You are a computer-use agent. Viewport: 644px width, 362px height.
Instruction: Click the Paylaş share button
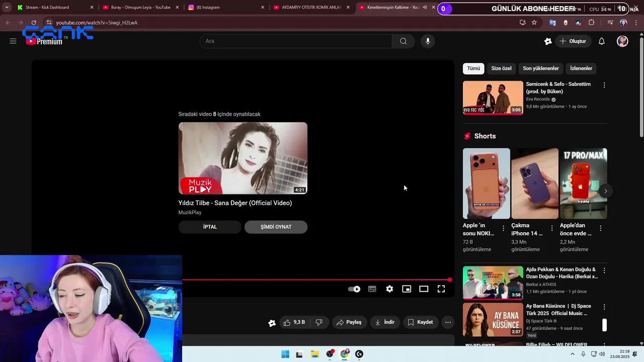(349, 322)
